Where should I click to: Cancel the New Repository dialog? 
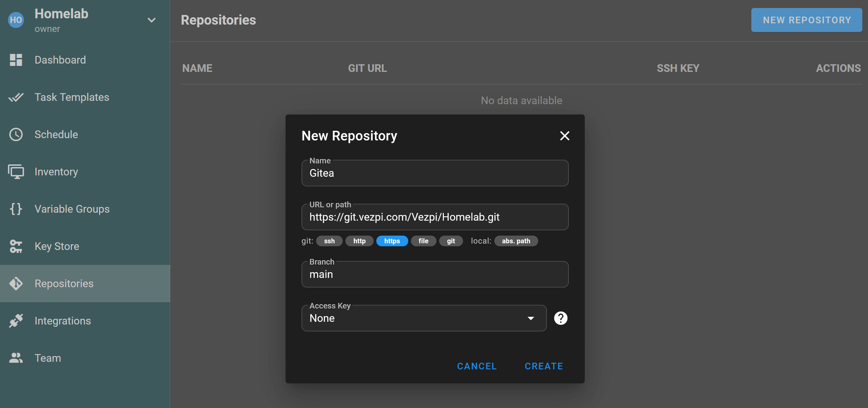click(476, 366)
